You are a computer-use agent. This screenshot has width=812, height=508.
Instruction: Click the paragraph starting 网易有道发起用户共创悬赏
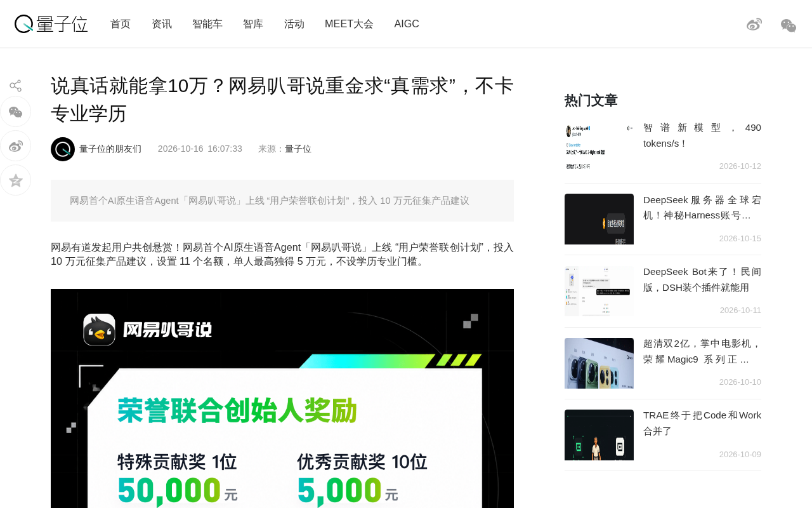tap(282, 255)
